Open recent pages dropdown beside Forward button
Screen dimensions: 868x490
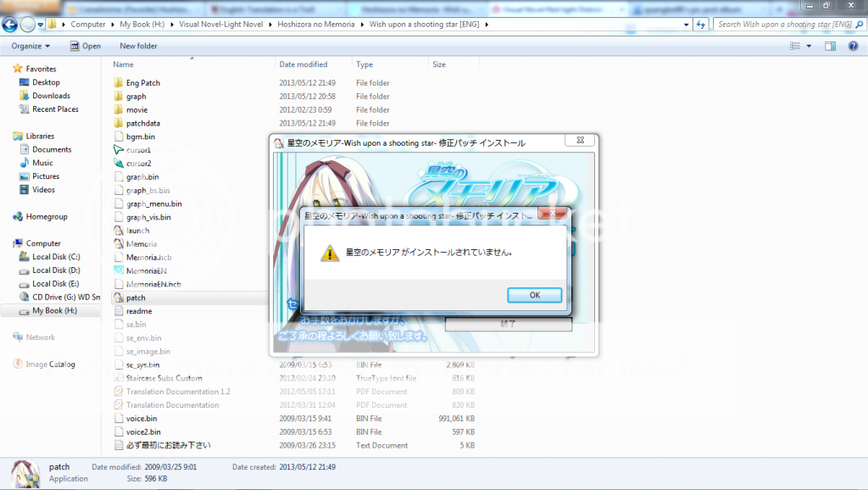tap(42, 25)
